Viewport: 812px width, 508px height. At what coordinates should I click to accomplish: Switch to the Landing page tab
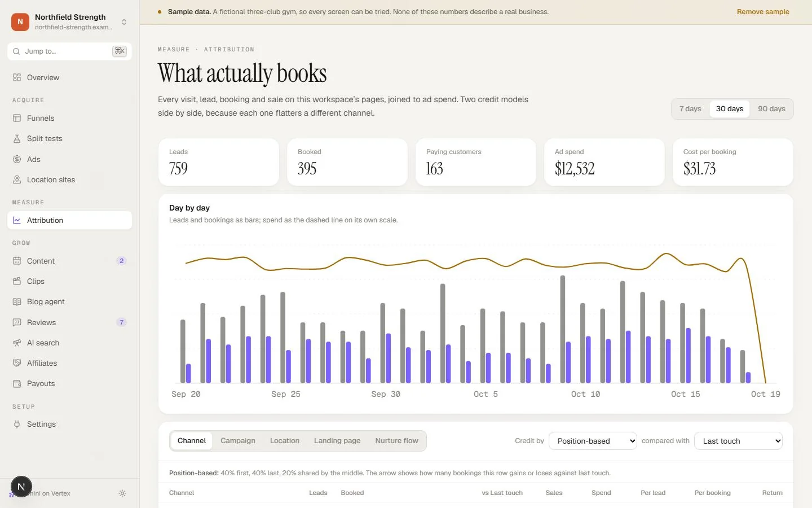[x=337, y=441]
